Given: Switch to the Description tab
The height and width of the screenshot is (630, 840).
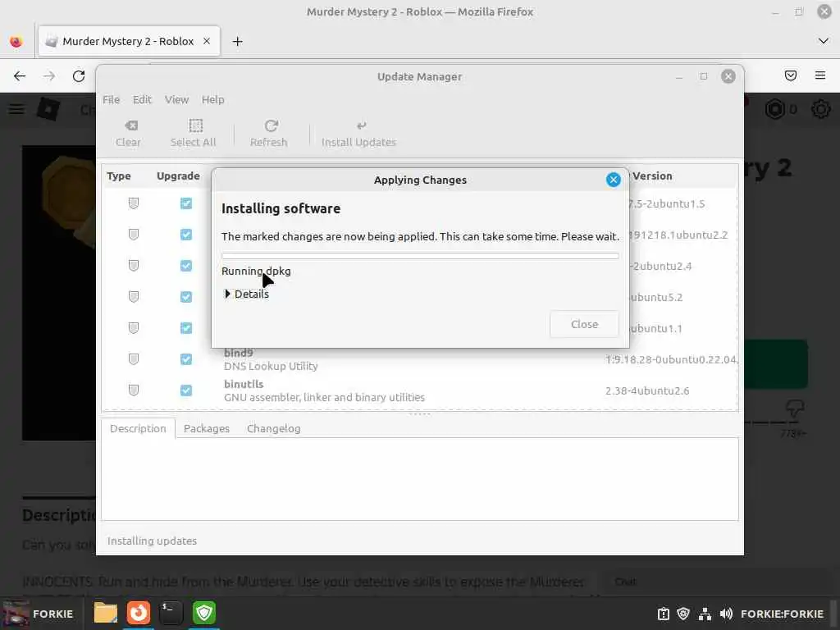Looking at the screenshot, I should (138, 428).
